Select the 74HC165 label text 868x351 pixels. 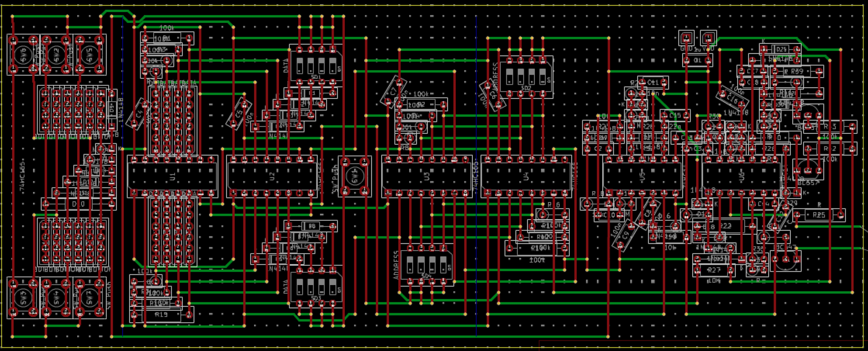pyautogui.click(x=22, y=176)
